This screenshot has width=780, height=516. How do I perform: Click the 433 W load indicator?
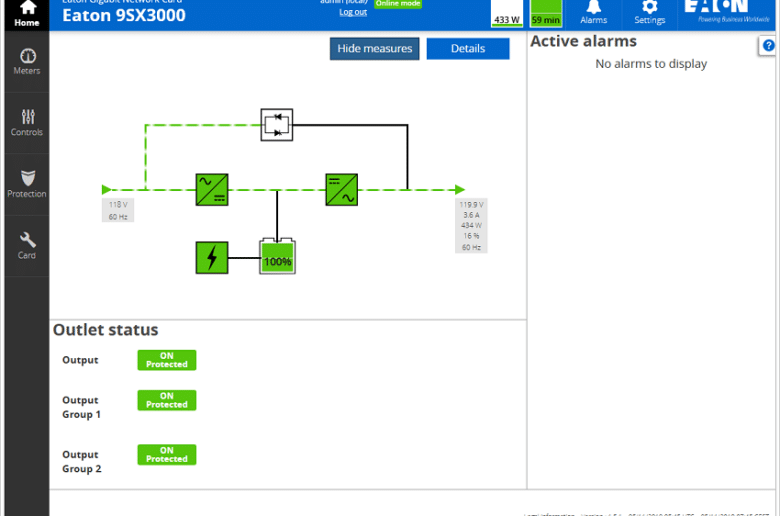507,13
